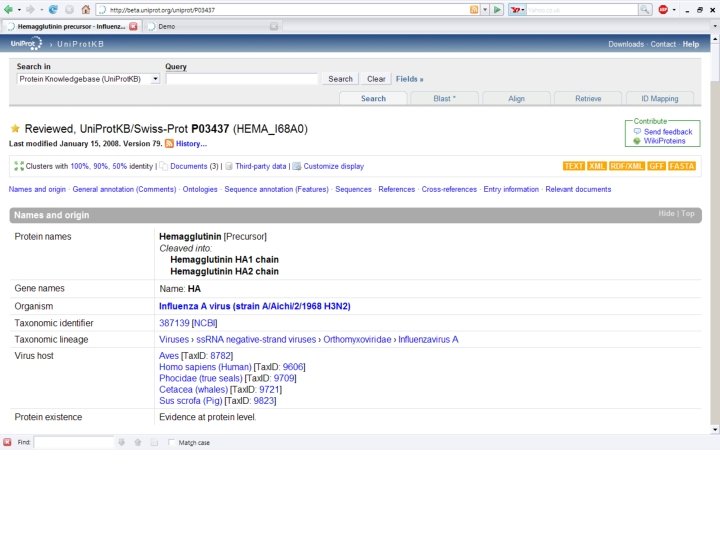Open Influenza A virus organism link
Image resolution: width=720 pixels, height=540 pixels.
coord(254,306)
